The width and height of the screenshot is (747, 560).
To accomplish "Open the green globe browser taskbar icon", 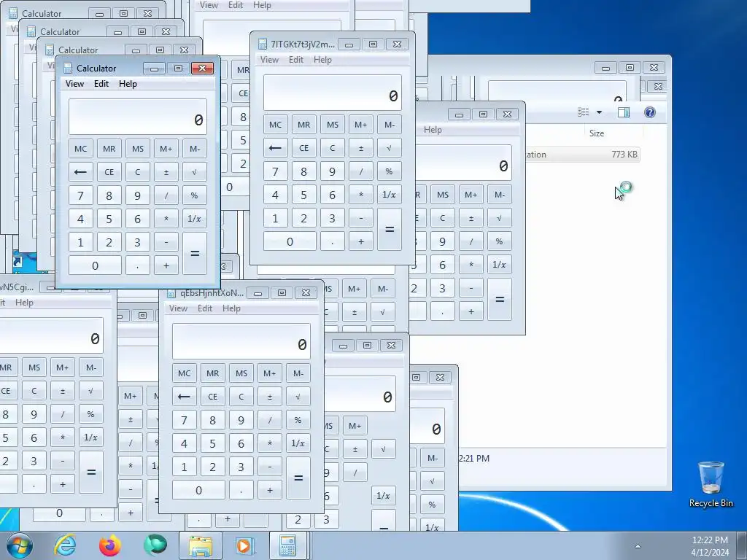I will click(x=155, y=545).
